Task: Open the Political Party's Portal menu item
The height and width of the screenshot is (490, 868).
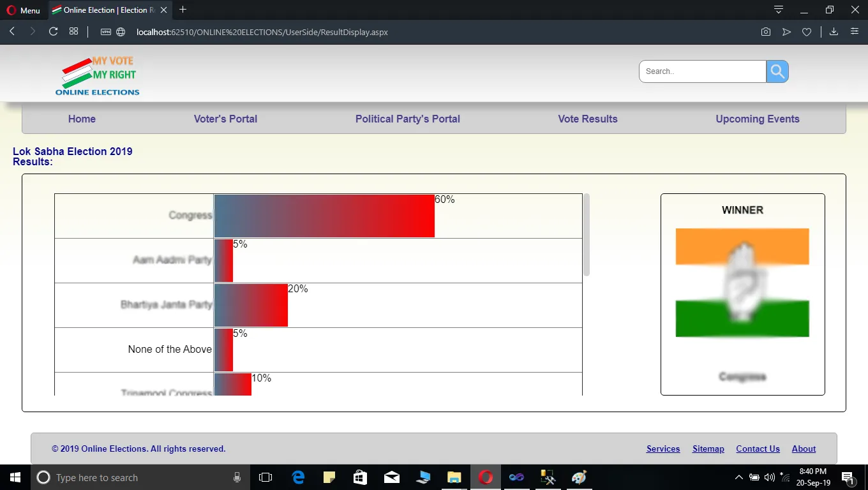Action: [x=408, y=119]
